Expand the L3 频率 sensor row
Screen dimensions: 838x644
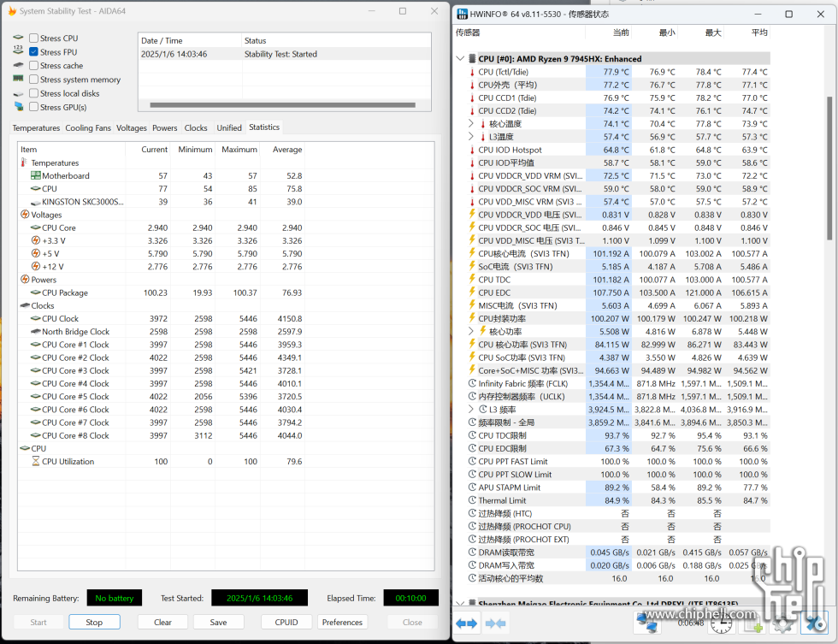[471, 410]
